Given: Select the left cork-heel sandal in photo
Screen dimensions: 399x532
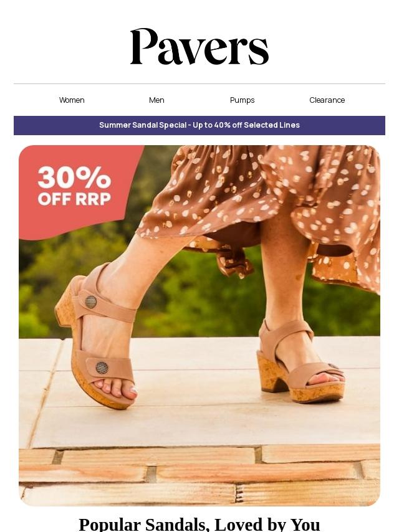Looking at the screenshot, I should pyautogui.click(x=95, y=336).
